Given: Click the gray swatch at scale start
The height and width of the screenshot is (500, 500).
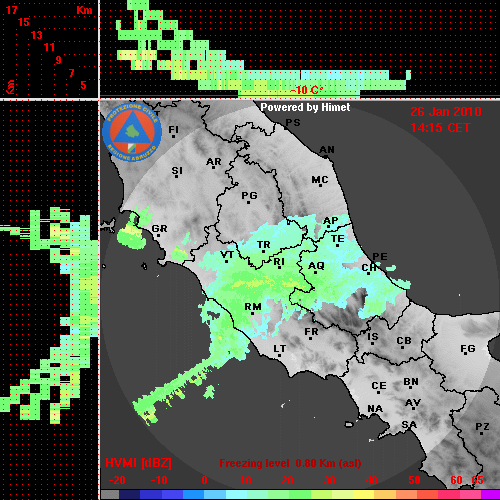Looking at the screenshot, I should [110, 494].
